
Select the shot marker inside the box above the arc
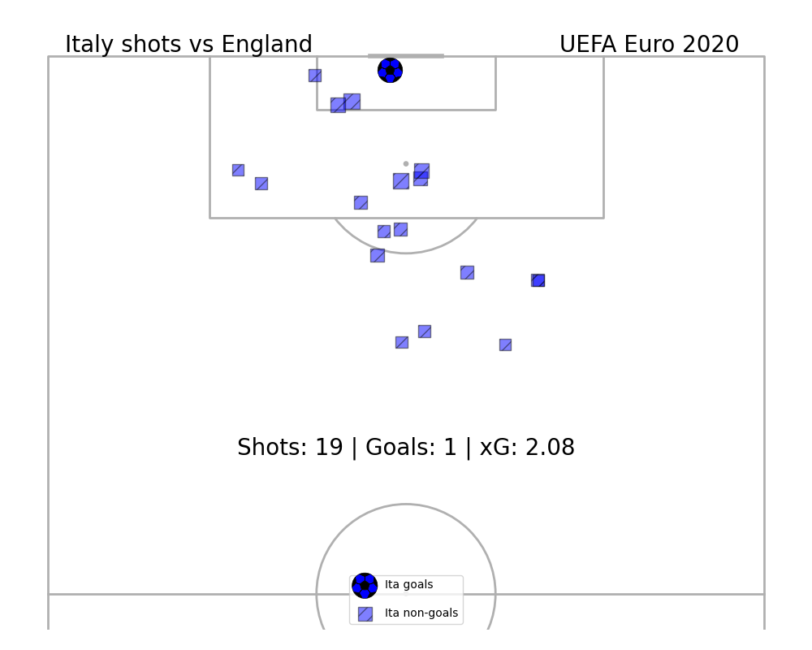coord(361,202)
